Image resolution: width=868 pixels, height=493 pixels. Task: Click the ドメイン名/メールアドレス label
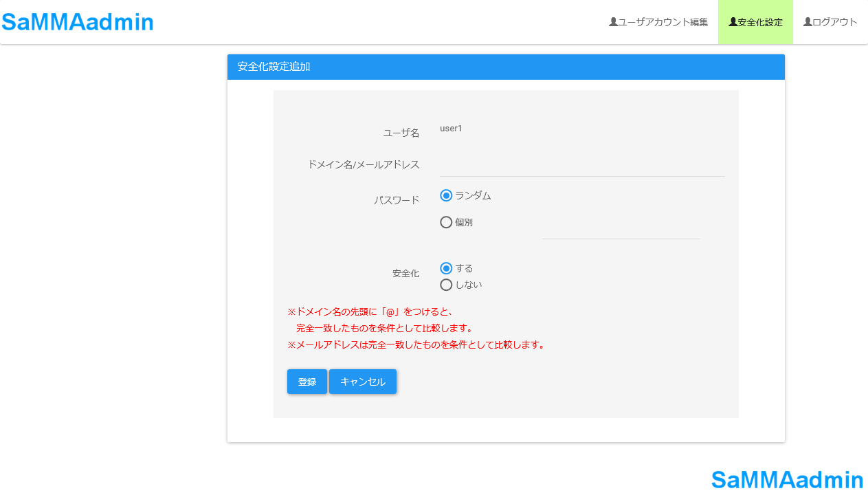pos(364,164)
